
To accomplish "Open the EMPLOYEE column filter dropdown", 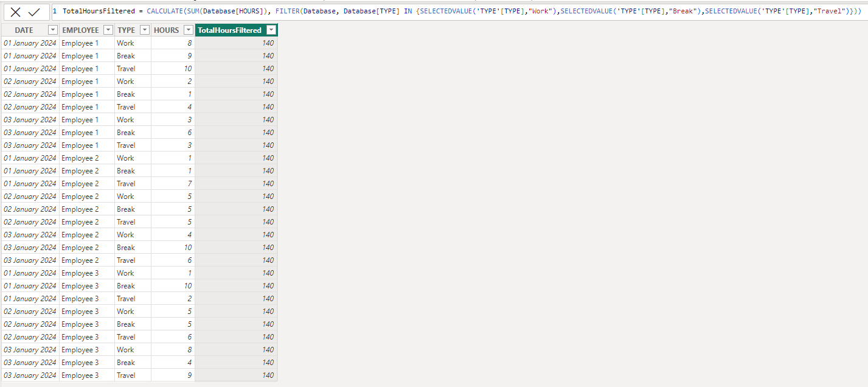I will [x=108, y=30].
